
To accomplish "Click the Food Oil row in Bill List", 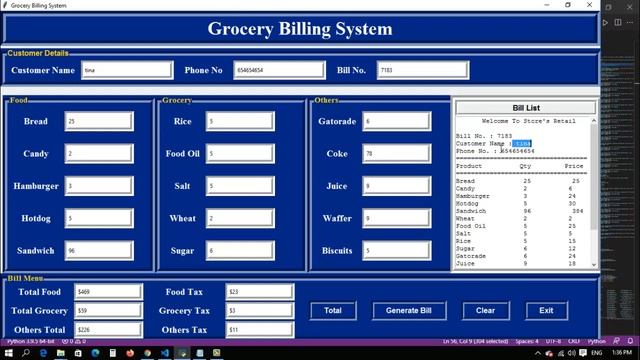I will coord(516,226).
